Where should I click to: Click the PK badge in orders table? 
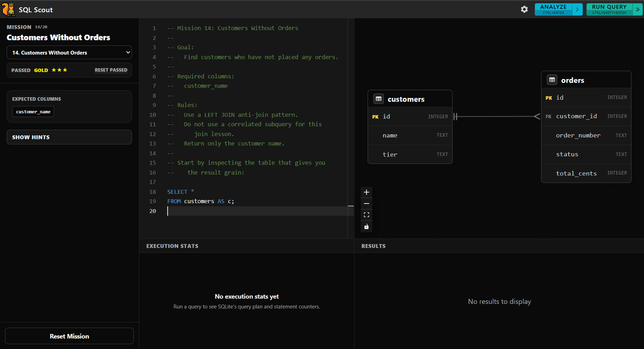click(549, 98)
